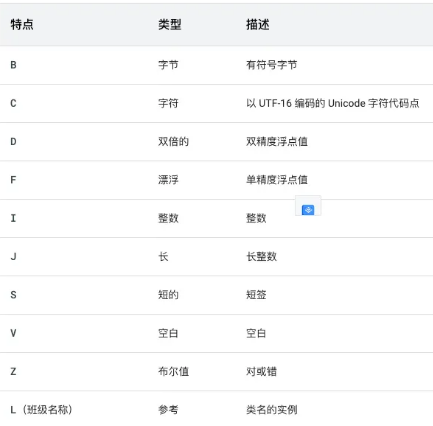Viewport: 433px width, 426px height.
Task: Click the UTF-16 Unicode description text
Action: (333, 103)
